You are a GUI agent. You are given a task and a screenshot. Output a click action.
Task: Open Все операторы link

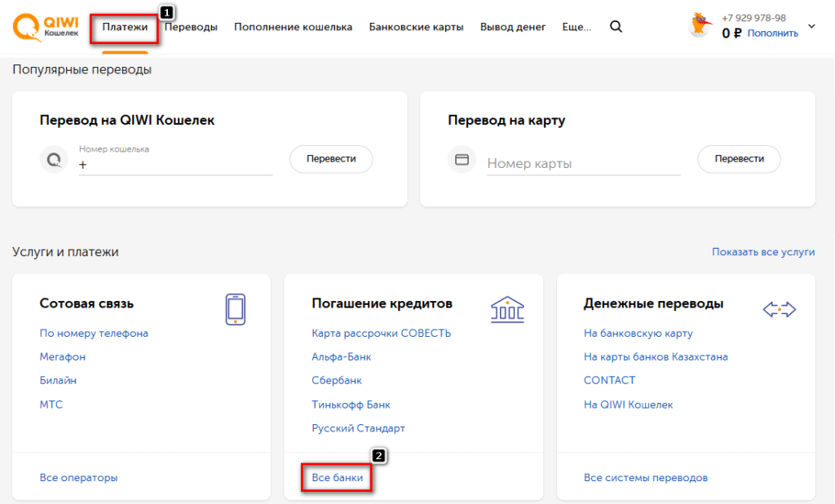79,478
